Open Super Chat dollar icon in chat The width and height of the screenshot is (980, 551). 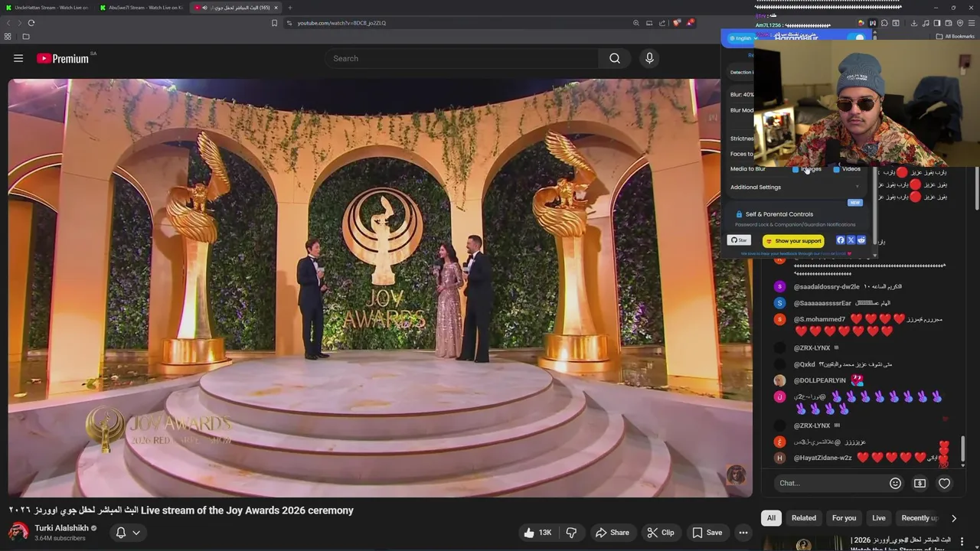click(x=920, y=483)
